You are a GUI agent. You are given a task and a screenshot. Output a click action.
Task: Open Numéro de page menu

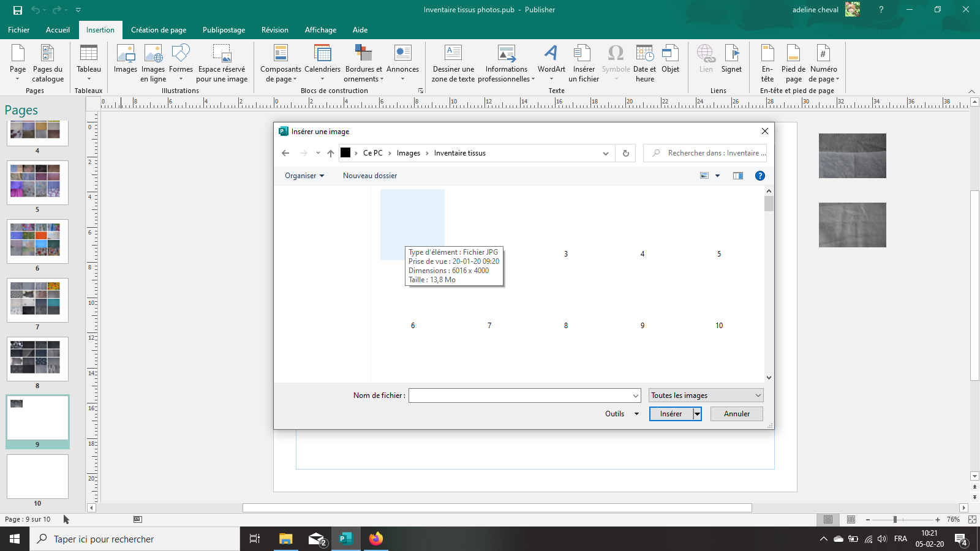pyautogui.click(x=824, y=62)
